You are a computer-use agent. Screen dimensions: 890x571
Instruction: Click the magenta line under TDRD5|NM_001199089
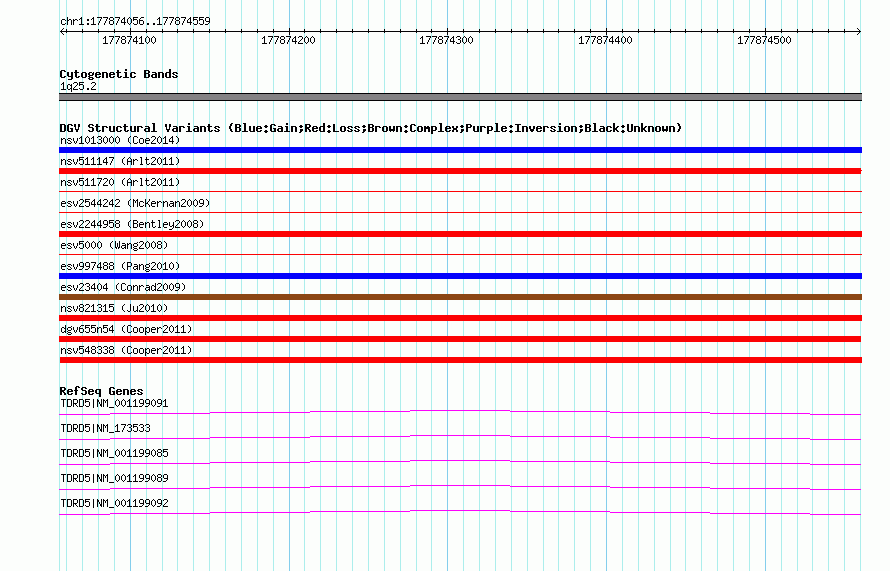460,487
